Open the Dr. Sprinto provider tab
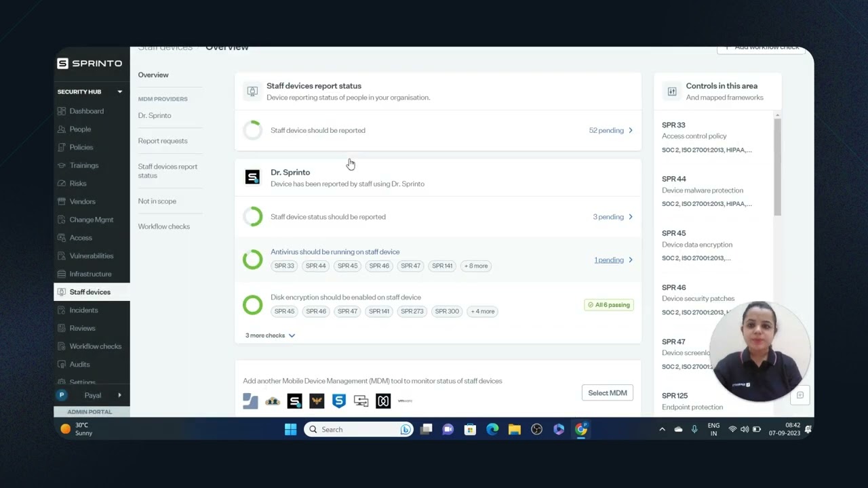Screen dimensions: 868x488 155,115
